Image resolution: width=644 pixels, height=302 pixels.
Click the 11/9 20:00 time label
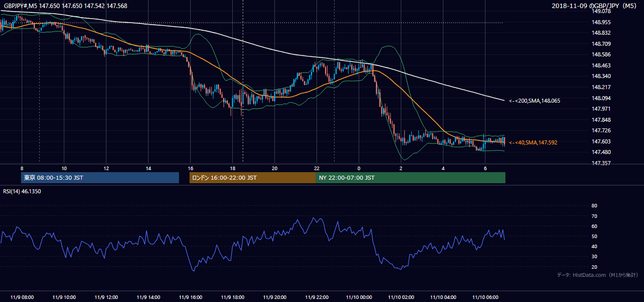click(275, 297)
